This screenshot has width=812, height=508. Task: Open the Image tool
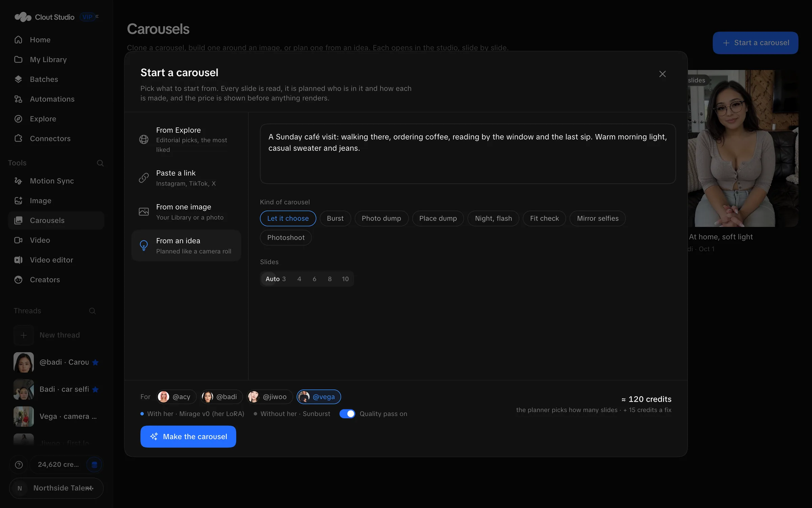pos(56,200)
